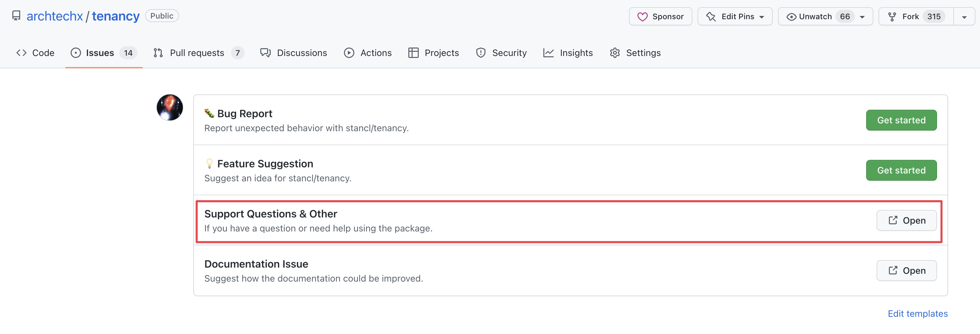The image size is (980, 334).
Task: Switch to the Code tab
Action: pyautogui.click(x=34, y=53)
